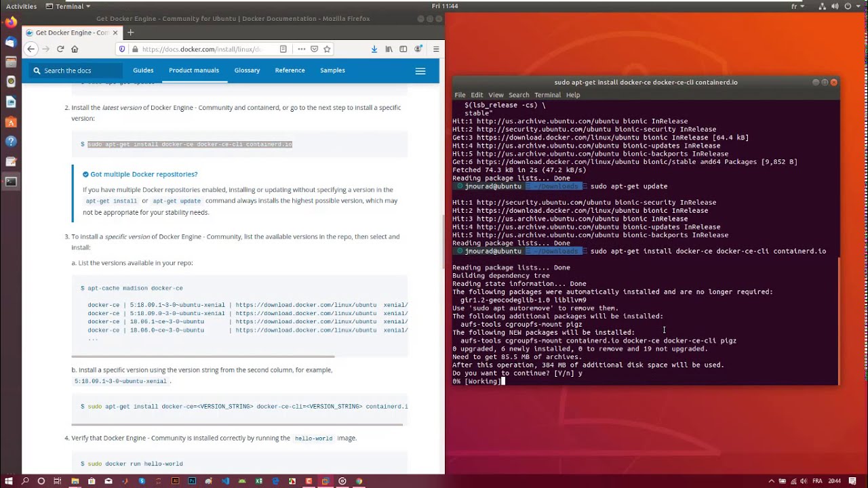Open Thunderbird from the Ubuntu dock
This screenshot has height=488, width=868.
(x=11, y=42)
